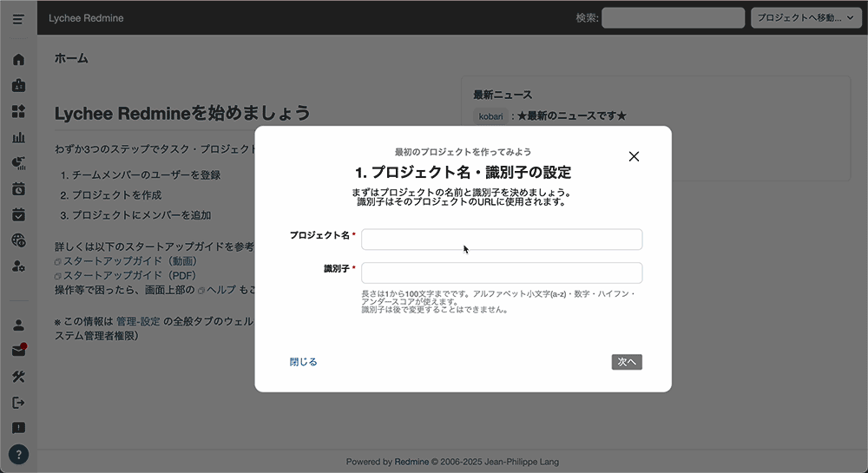Viewport: 868px width, 473px height.
Task: Click the hamburger menu icon in the top bar
Action: coord(18,18)
